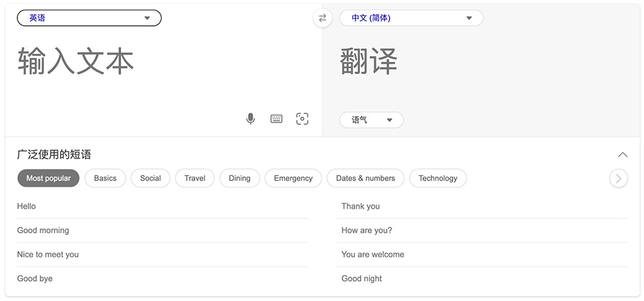Swap source and target languages

click(323, 18)
